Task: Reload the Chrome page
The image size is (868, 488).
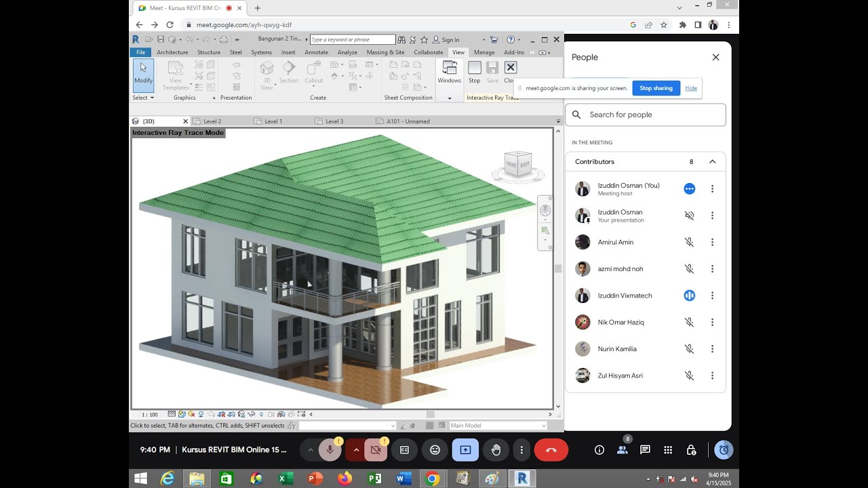Action: (x=170, y=24)
